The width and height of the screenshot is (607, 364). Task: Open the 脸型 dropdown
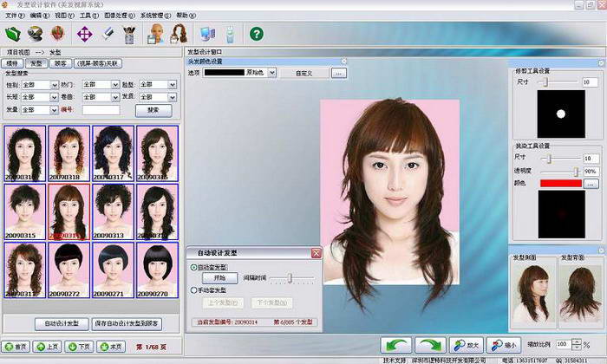coord(173,84)
